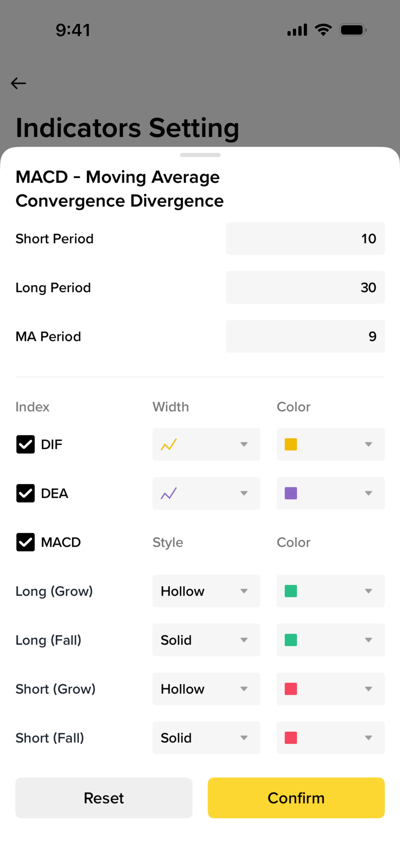The image size is (400, 868).
Task: Tap the battery icon in status bar
Action: [x=353, y=30]
